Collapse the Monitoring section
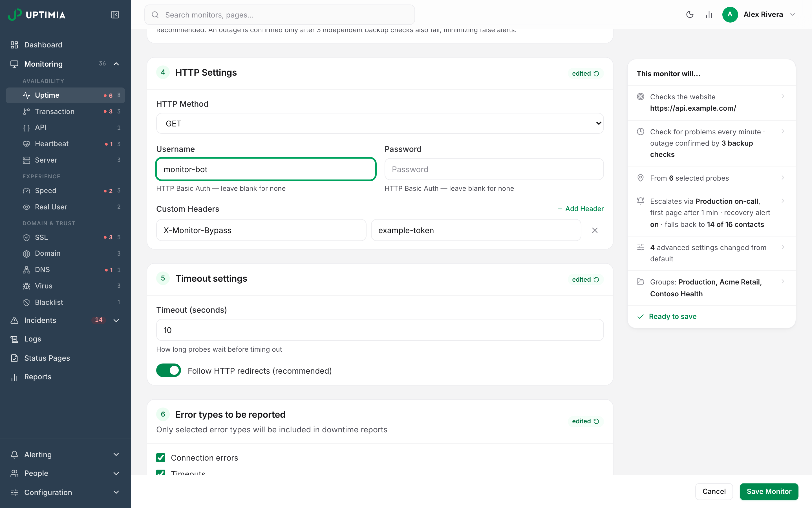This screenshot has height=508, width=812. click(x=116, y=64)
